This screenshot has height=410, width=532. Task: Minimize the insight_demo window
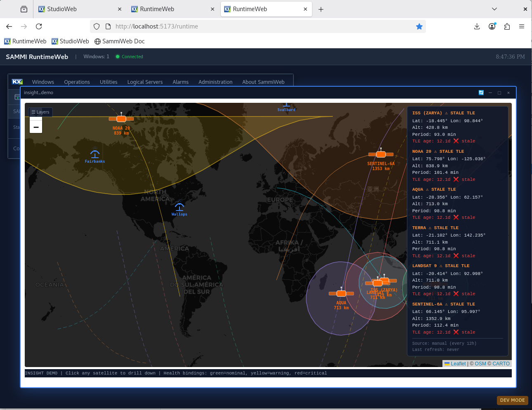(x=490, y=92)
